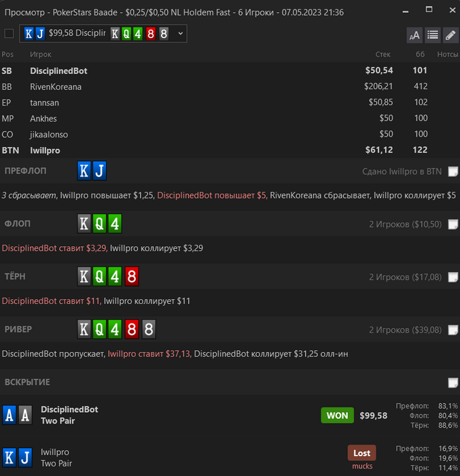Screen dimensions: 460x476
Task: Select the tannsan player row
Action: 230,103
